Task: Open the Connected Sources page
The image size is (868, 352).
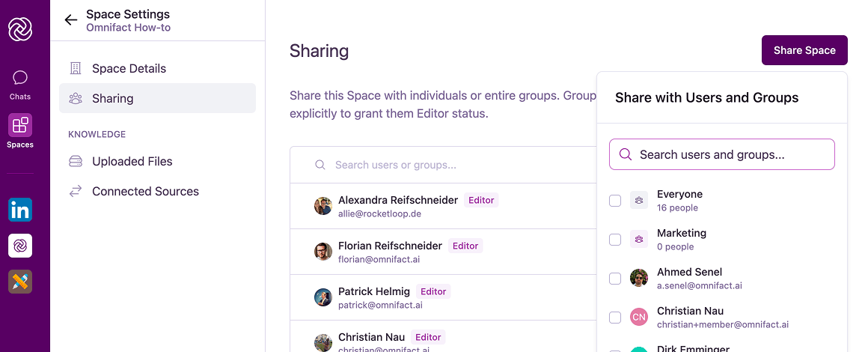Action: (157, 191)
